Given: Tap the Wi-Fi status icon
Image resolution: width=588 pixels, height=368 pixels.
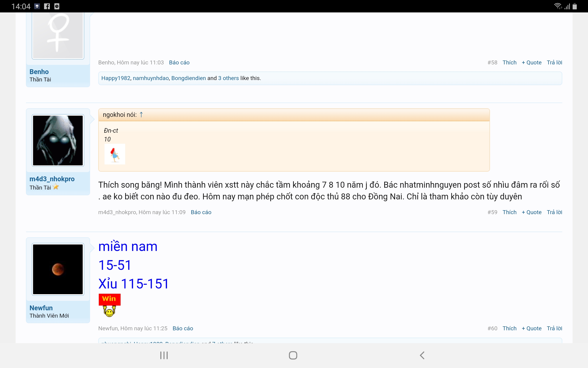Looking at the screenshot, I should [558, 6].
